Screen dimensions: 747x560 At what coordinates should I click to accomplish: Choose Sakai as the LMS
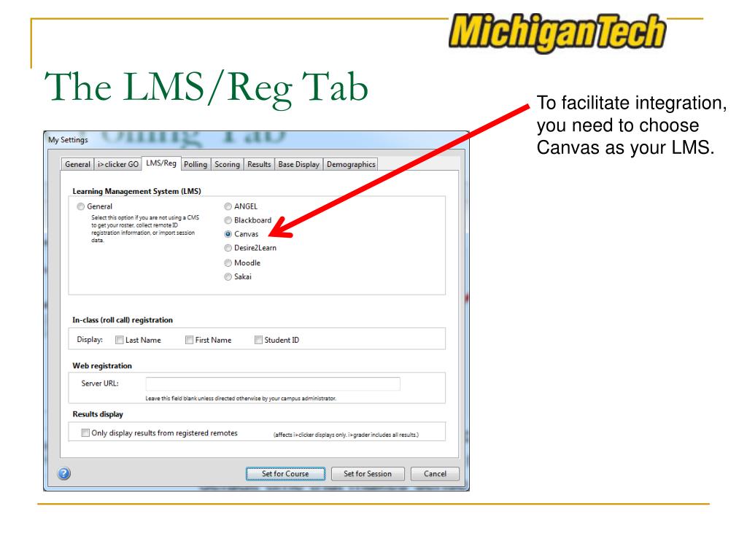228,276
